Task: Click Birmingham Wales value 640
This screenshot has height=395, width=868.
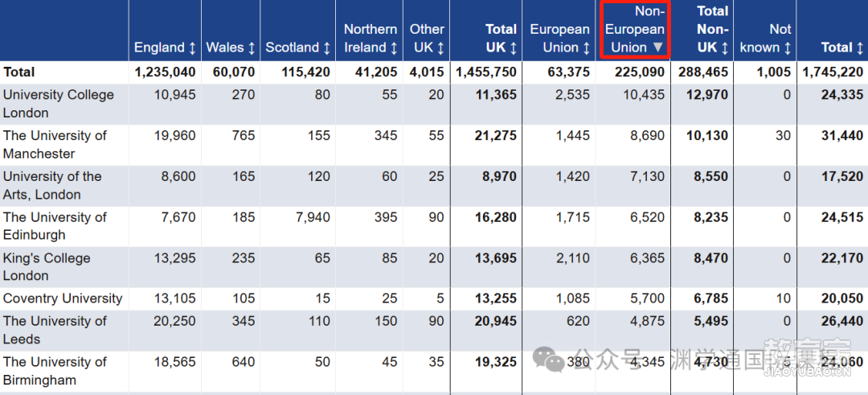Action: click(x=244, y=362)
